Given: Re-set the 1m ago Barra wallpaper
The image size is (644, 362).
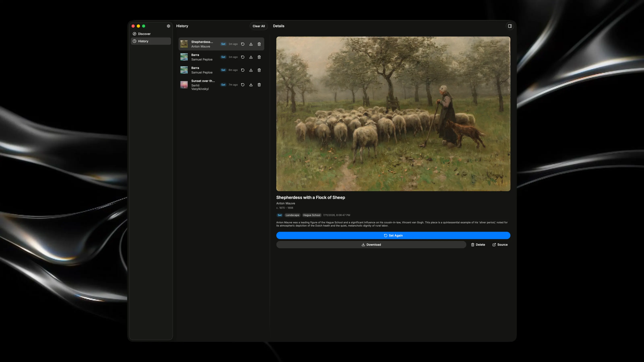Looking at the screenshot, I should point(243,57).
